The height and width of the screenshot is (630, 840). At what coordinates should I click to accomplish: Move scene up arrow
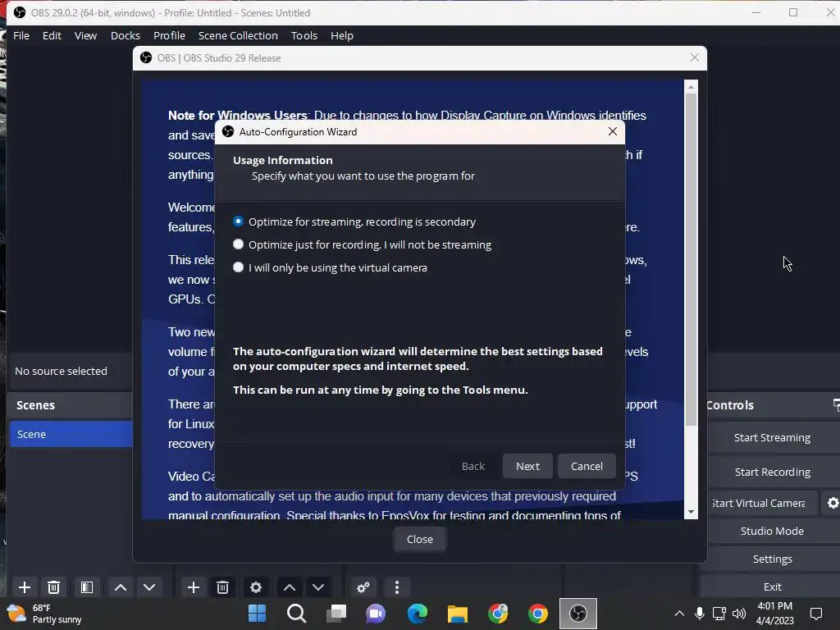click(x=121, y=587)
